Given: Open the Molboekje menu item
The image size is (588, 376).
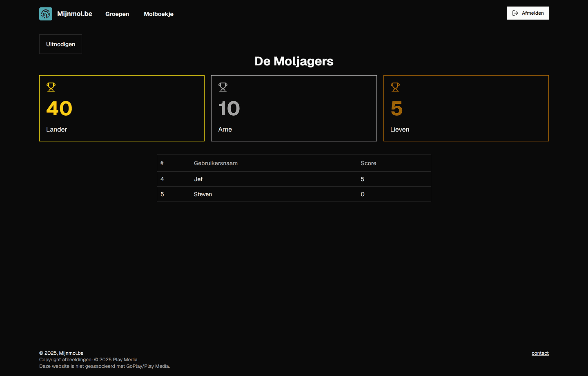Looking at the screenshot, I should [158, 14].
